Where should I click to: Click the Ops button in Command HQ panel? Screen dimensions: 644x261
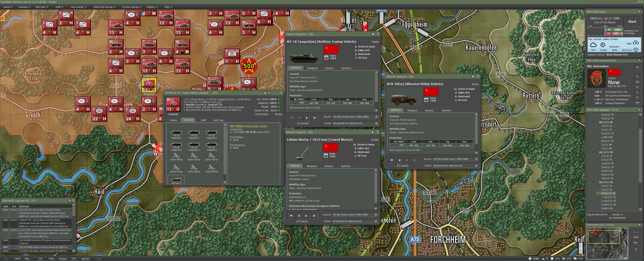click(637, 82)
